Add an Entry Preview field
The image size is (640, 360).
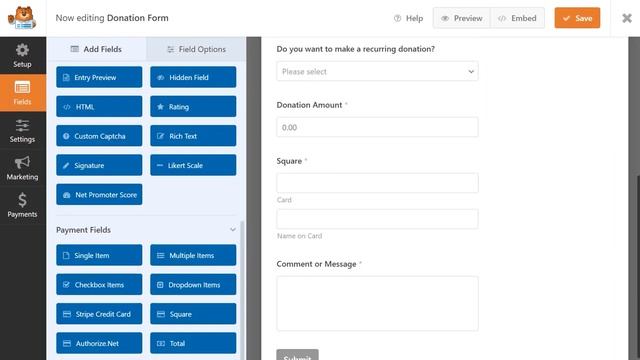point(99,77)
